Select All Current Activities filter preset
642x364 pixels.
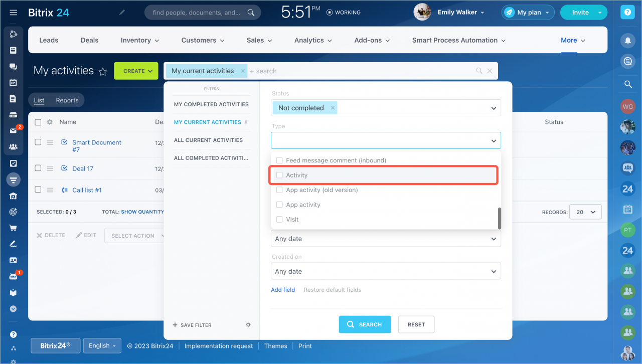[208, 140]
